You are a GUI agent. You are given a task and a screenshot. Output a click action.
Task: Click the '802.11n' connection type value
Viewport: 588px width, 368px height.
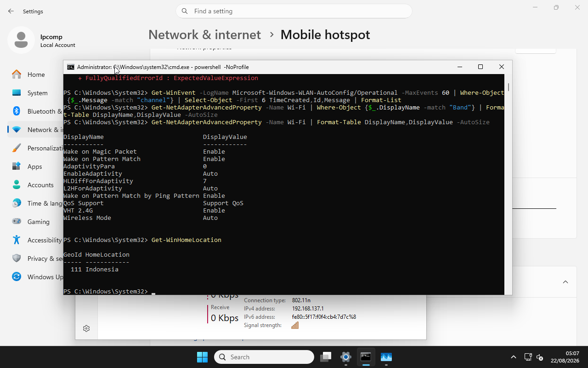point(301,300)
